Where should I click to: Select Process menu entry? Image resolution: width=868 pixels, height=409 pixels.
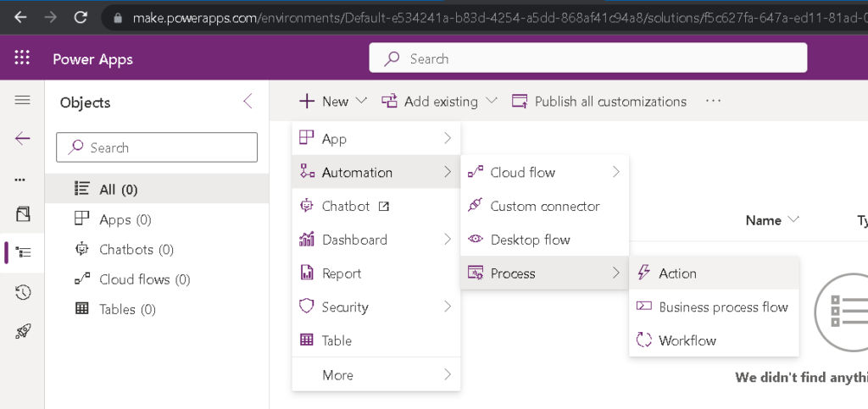point(545,273)
